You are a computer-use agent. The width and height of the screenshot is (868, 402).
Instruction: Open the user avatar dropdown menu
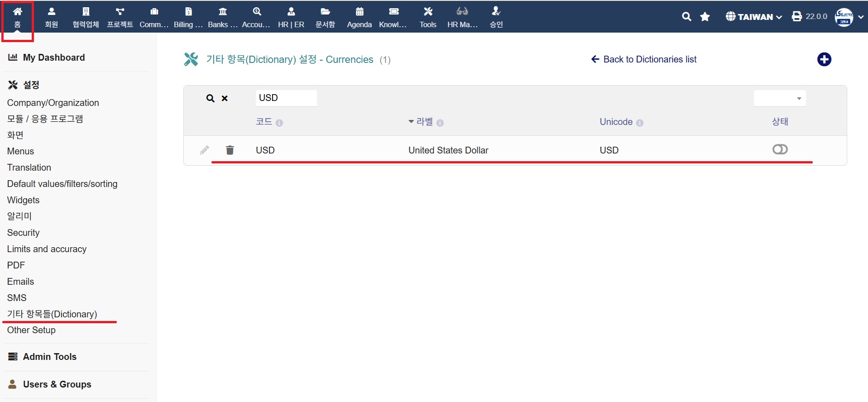click(849, 17)
